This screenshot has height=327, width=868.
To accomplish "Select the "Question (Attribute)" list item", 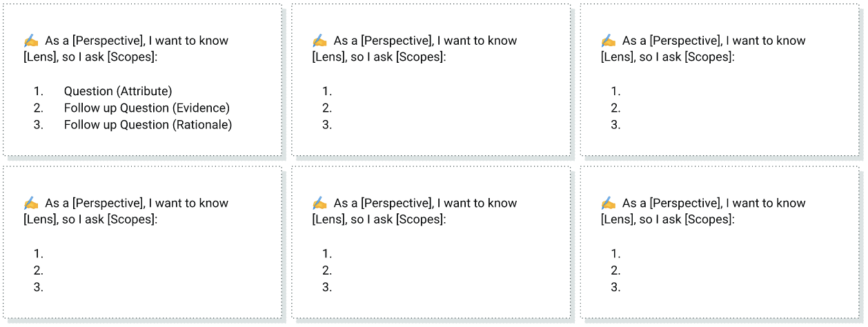I will coord(118,91).
